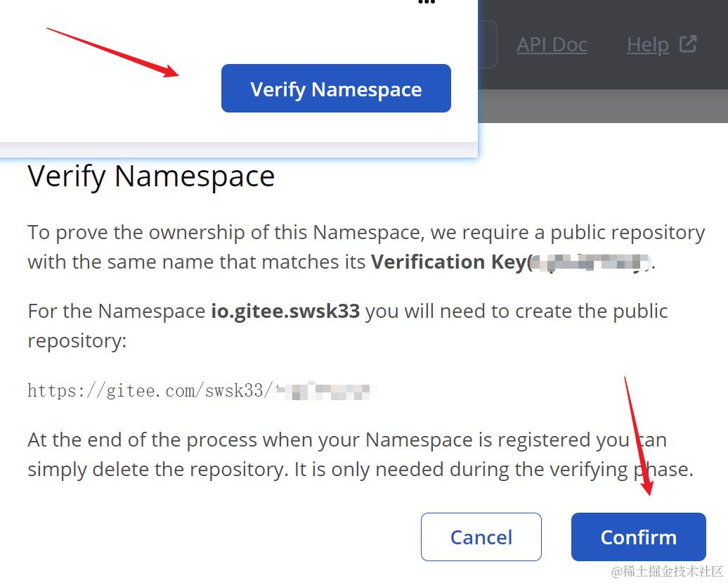Viewport: 728px width, 583px height.
Task: Click the Verify Namespace dialog heading
Action: point(151,177)
